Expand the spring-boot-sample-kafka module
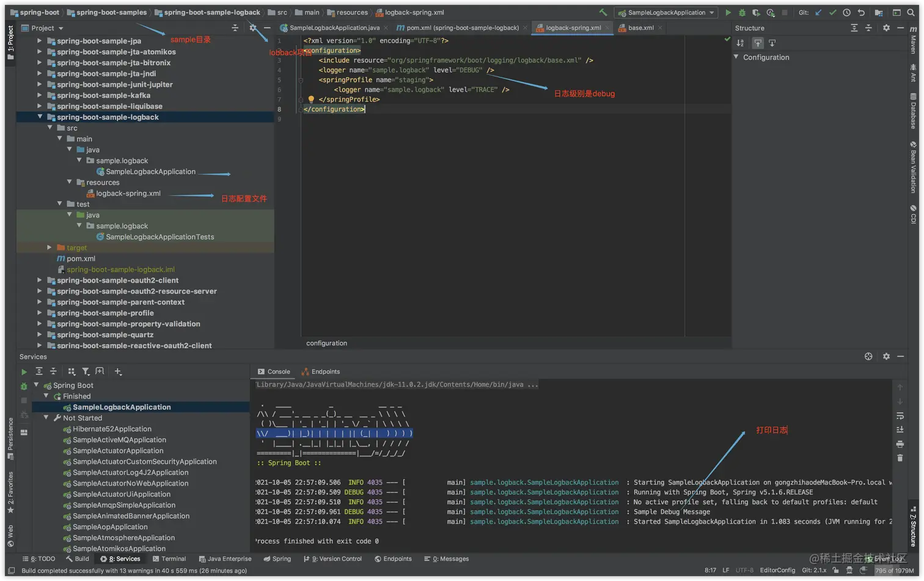Screen dimensions: 924x581 [40, 95]
